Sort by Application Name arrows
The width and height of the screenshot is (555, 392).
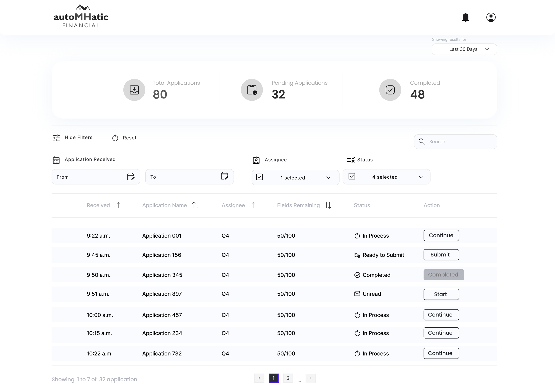click(x=195, y=205)
